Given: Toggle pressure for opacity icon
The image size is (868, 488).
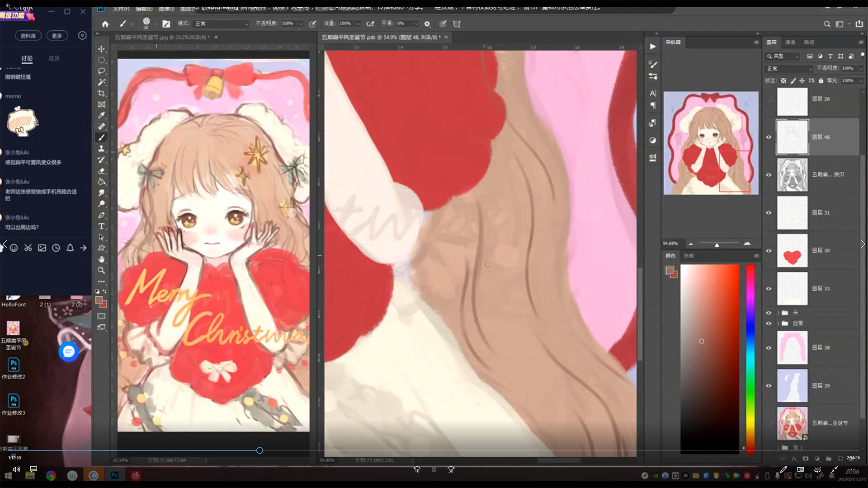Looking at the screenshot, I should (x=312, y=24).
